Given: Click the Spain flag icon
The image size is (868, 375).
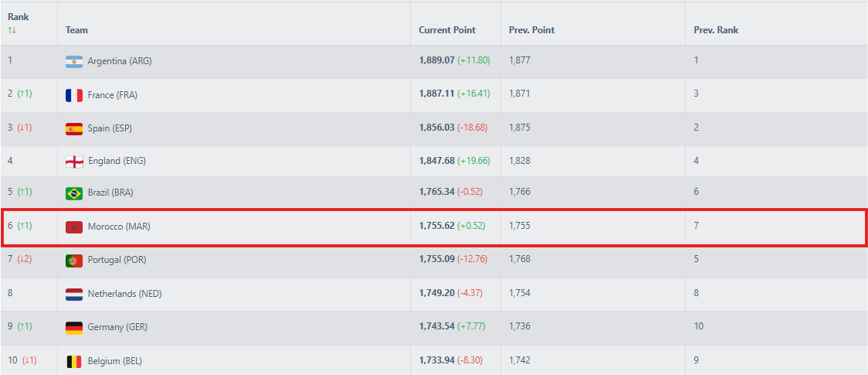Looking at the screenshot, I should 74,128.
